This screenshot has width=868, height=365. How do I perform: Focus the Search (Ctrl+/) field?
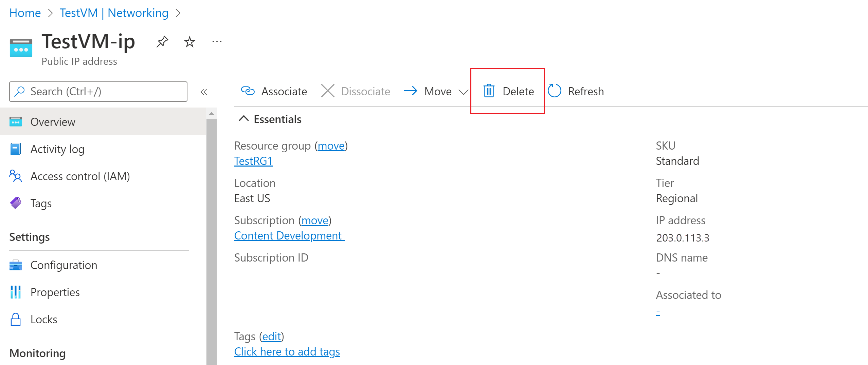click(x=98, y=91)
